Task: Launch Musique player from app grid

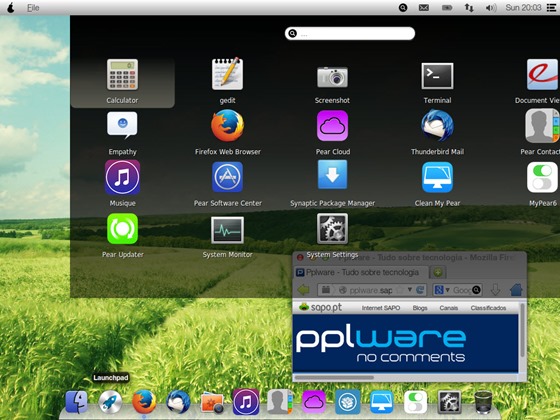Action: pos(122,177)
